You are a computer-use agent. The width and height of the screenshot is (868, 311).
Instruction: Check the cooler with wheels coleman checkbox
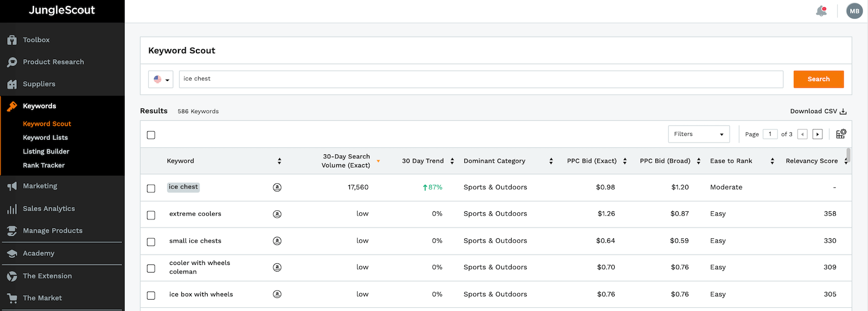point(151,268)
